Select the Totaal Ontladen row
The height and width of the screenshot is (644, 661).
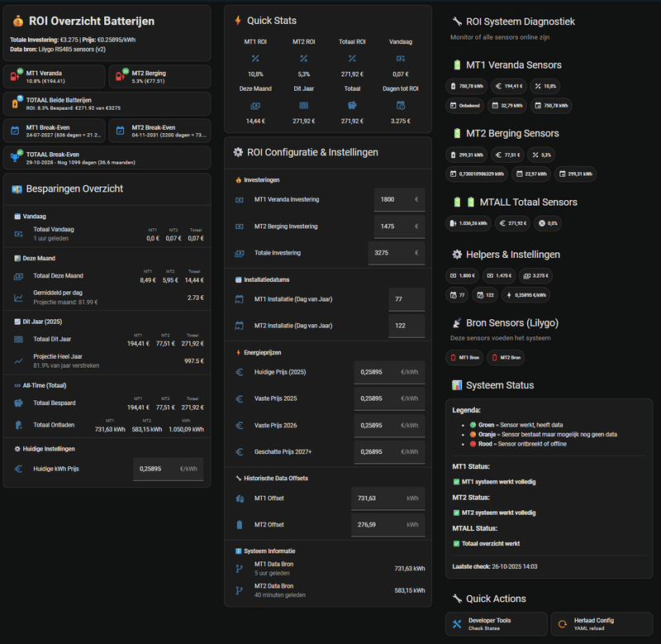click(107, 425)
